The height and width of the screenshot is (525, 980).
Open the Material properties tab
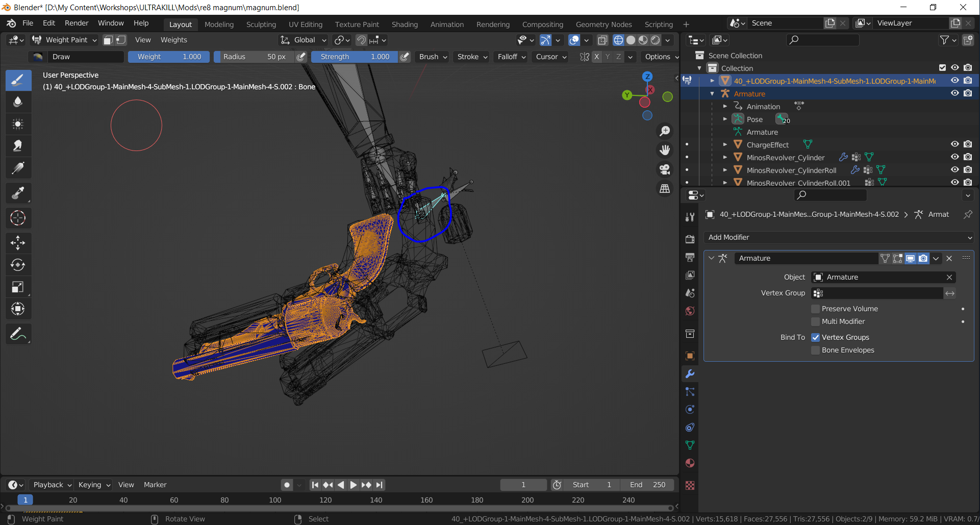[x=690, y=463]
